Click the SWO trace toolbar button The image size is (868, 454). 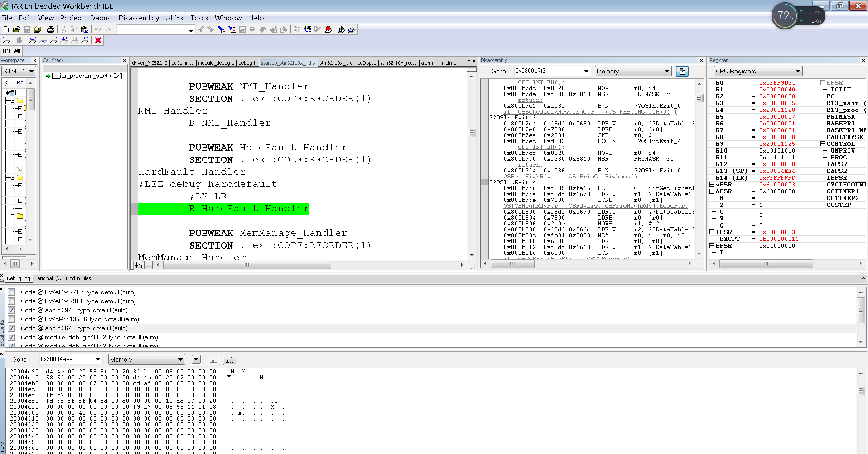click(x=16, y=51)
